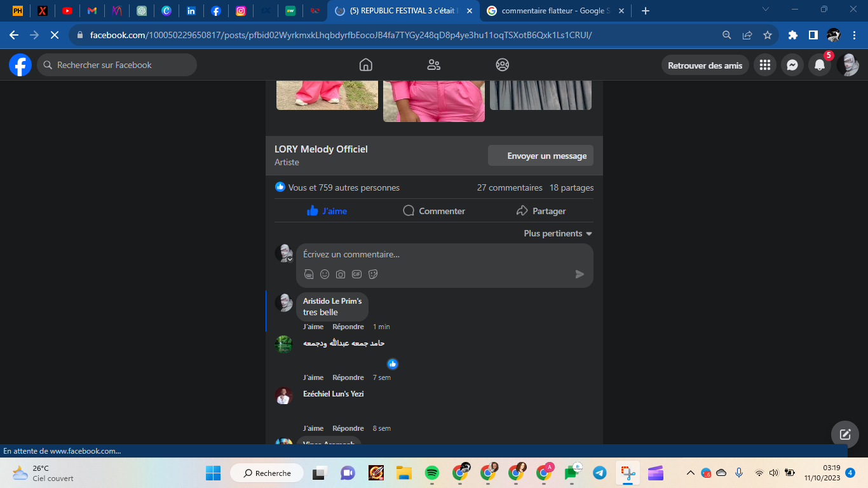Viewport: 868px width, 488px height.
Task: Expand the Plus pertinents comment sort dropdown
Action: click(558, 233)
